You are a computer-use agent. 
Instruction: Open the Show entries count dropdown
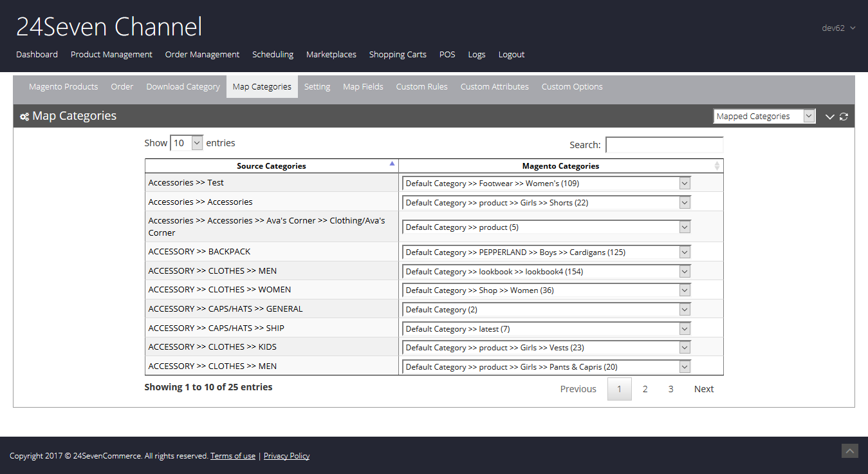187,143
